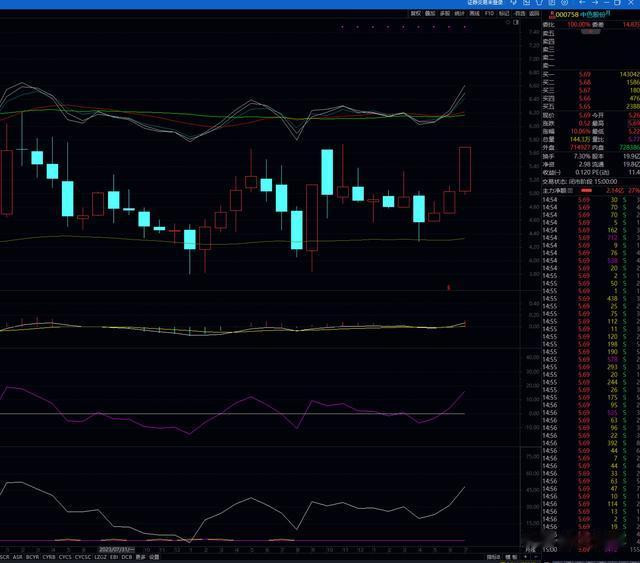Viewport: 640px width, 563px height.
Task: Select the EBI indicator tab
Action: click(x=114, y=557)
